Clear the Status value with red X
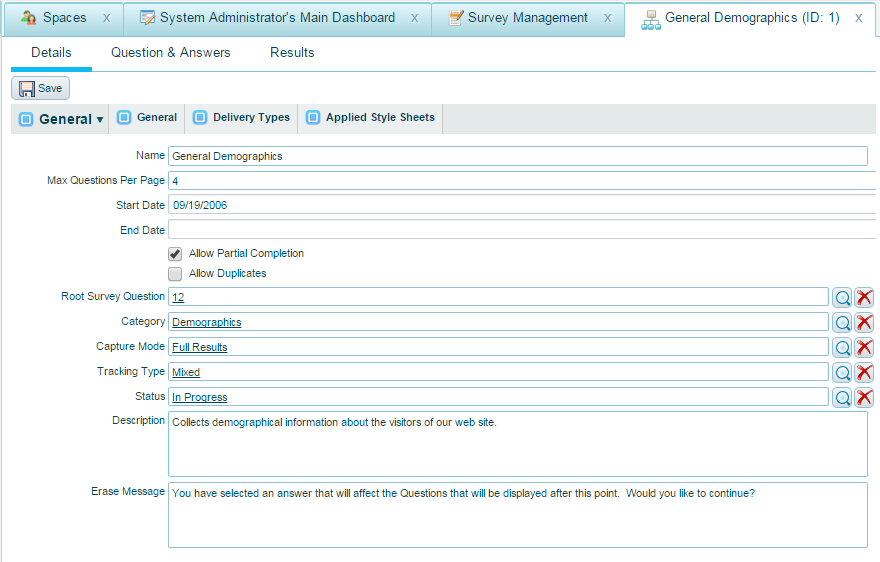 click(x=864, y=397)
